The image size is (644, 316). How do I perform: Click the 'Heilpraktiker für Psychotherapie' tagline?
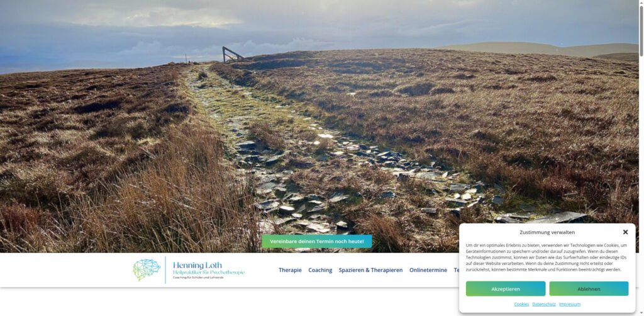coord(209,273)
